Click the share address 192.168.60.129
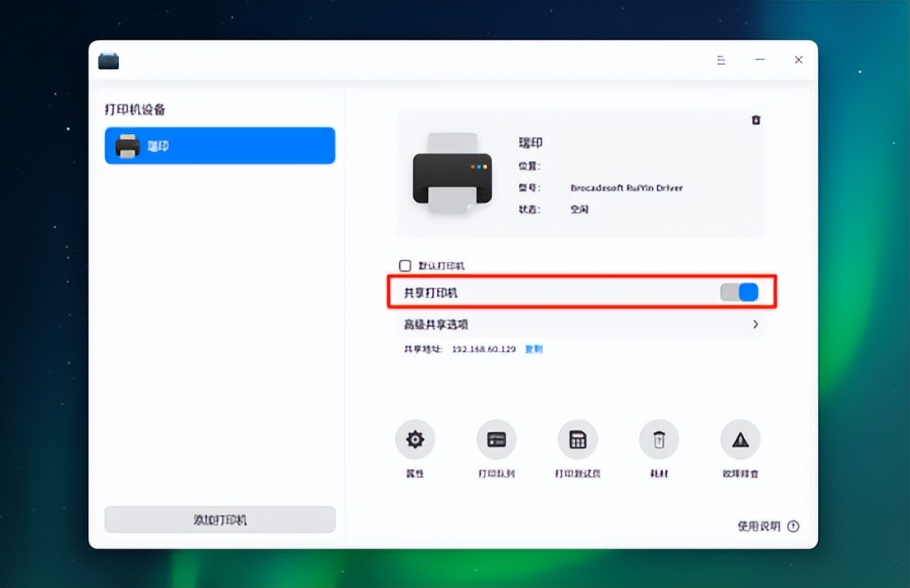Image resolution: width=910 pixels, height=588 pixels. [486, 349]
